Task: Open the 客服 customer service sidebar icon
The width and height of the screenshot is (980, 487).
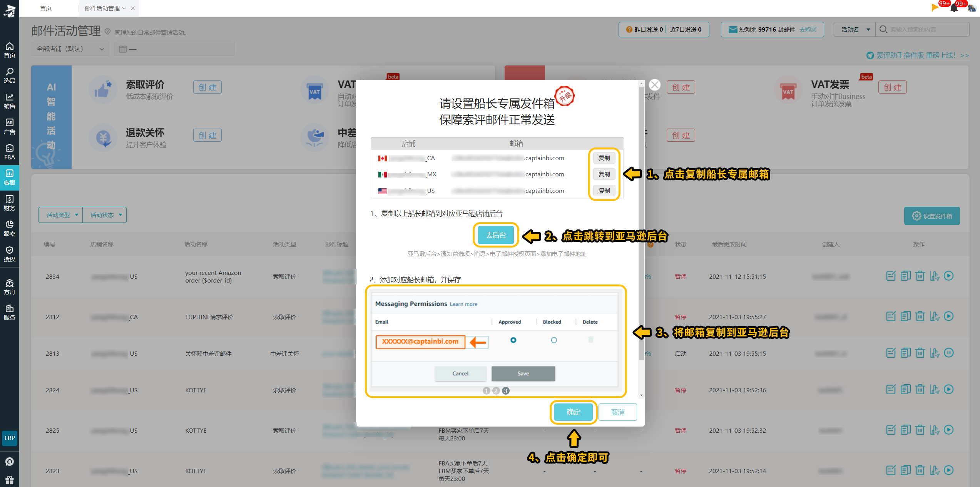Action: 9,177
